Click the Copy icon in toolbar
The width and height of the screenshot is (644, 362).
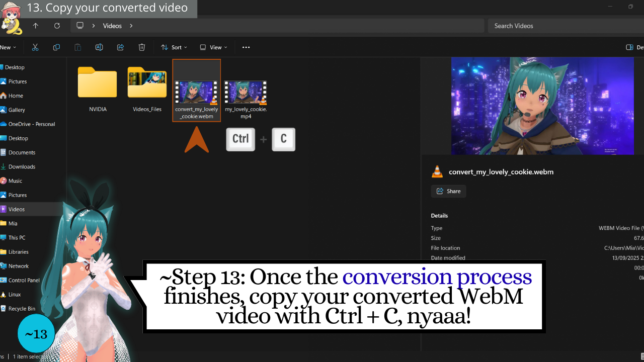56,47
